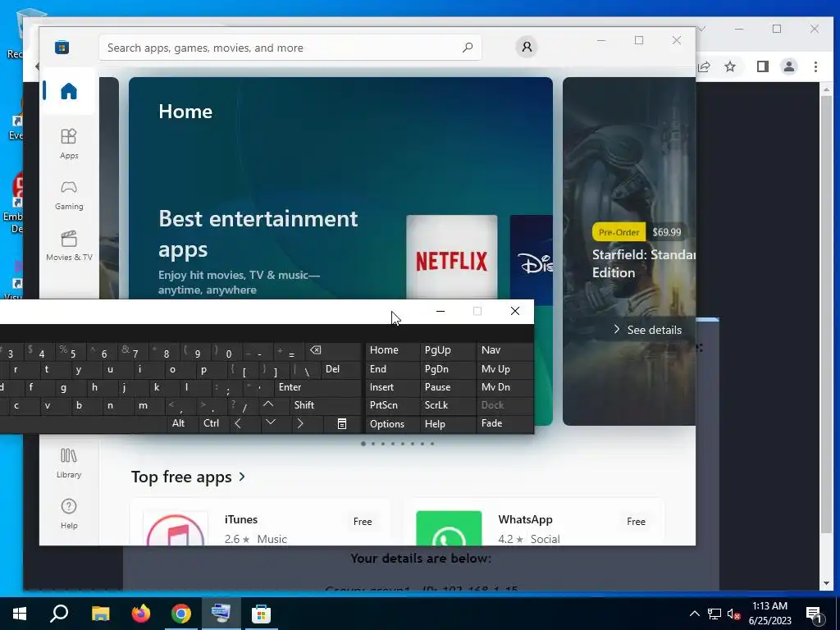Select the first carousel page dot
Image resolution: width=840 pixels, height=630 pixels.
pos(363,444)
